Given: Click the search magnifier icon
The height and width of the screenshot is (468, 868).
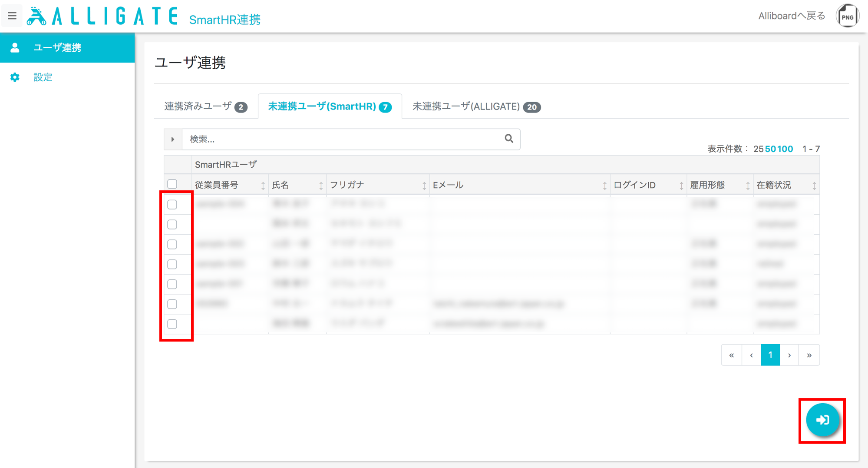Looking at the screenshot, I should pyautogui.click(x=509, y=139).
